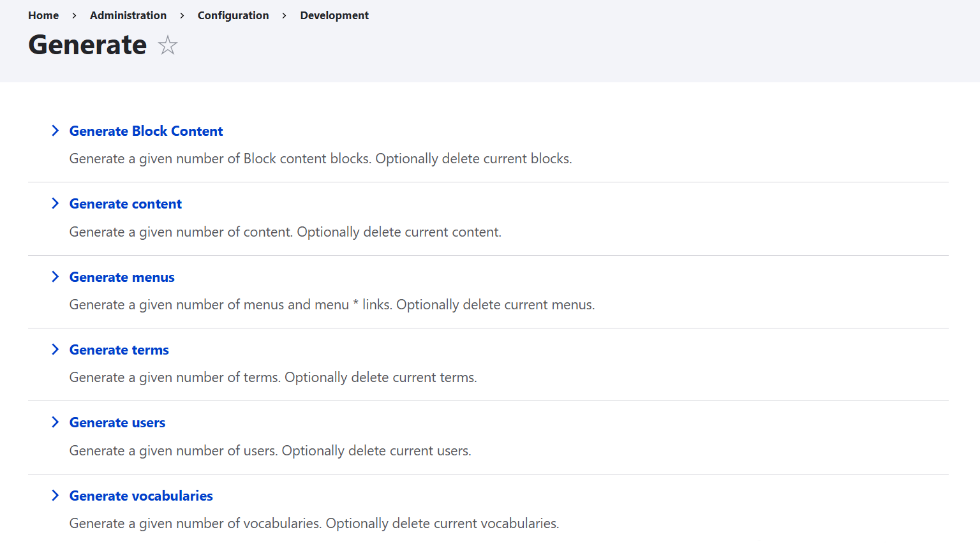This screenshot has height=544, width=980.
Task: Toggle the star bookmark next to Generate title
Action: (x=167, y=45)
